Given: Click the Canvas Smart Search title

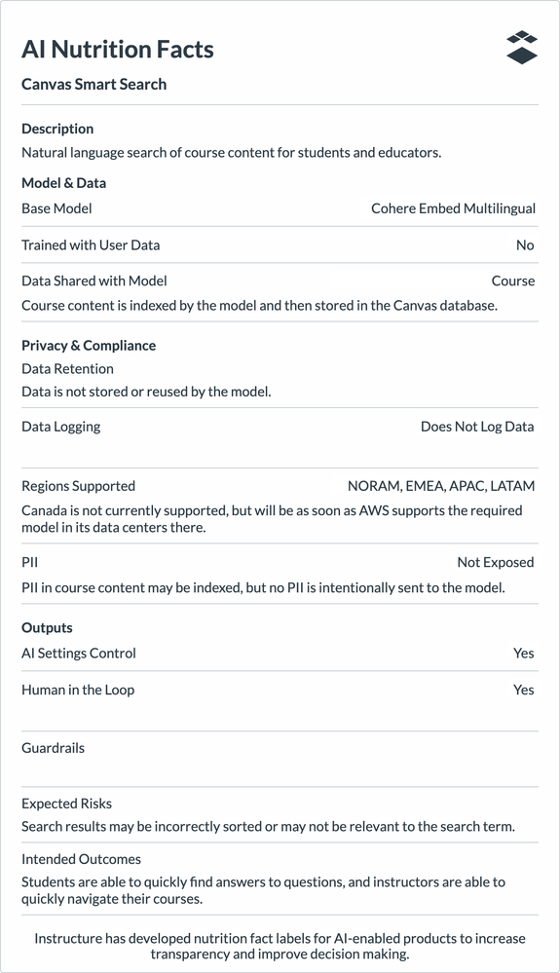Looking at the screenshot, I should [94, 85].
